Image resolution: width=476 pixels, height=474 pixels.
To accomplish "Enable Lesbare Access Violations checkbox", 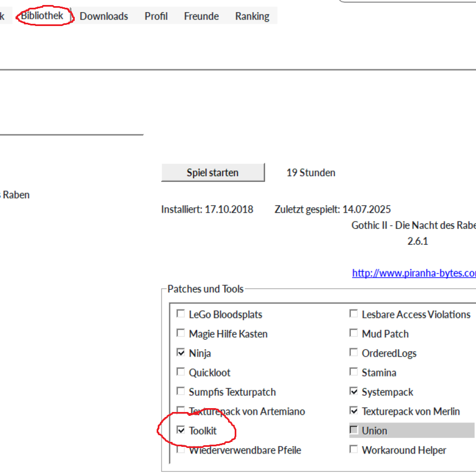I will click(x=353, y=314).
